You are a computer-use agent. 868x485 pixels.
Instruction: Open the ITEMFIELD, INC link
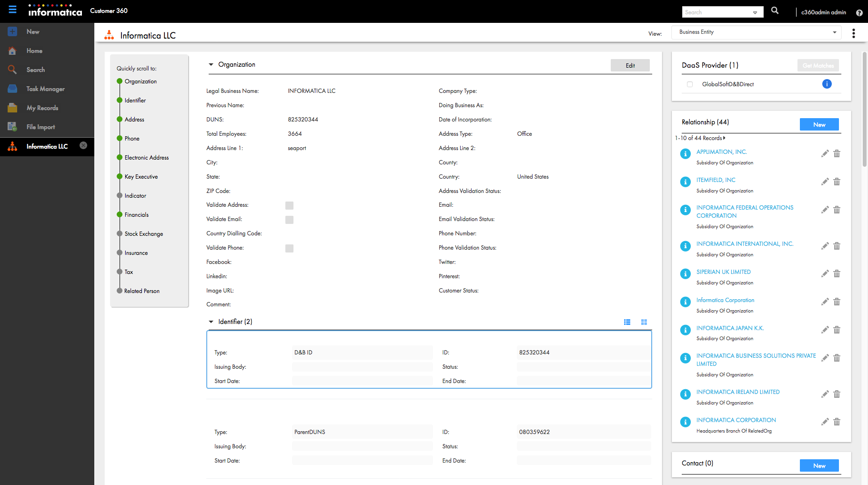tap(716, 180)
